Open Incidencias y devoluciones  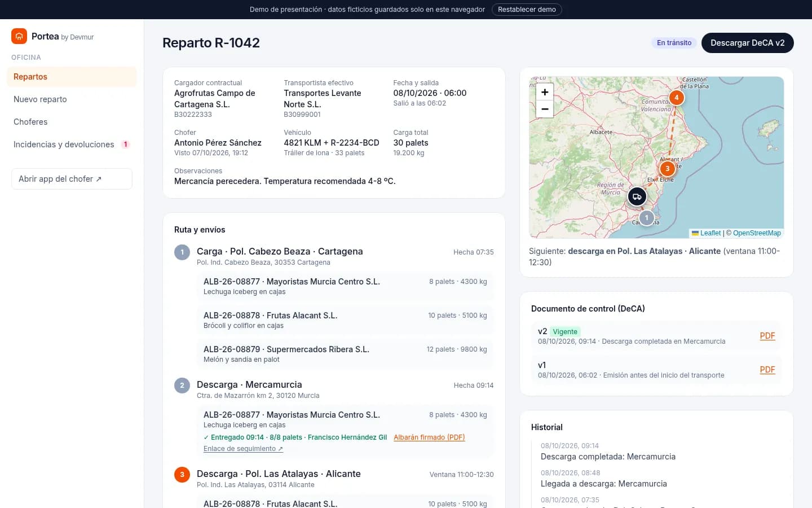(72, 144)
